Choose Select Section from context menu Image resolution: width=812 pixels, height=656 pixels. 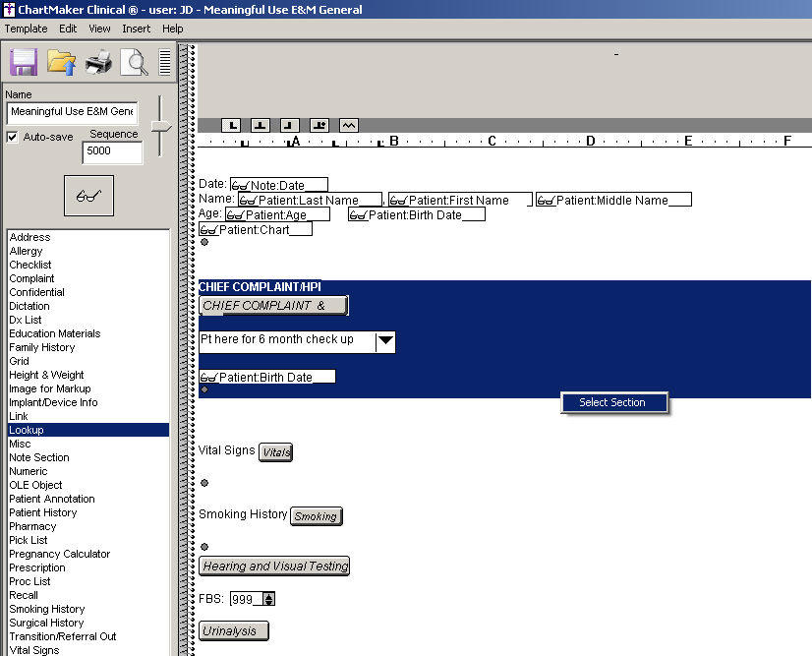point(613,402)
